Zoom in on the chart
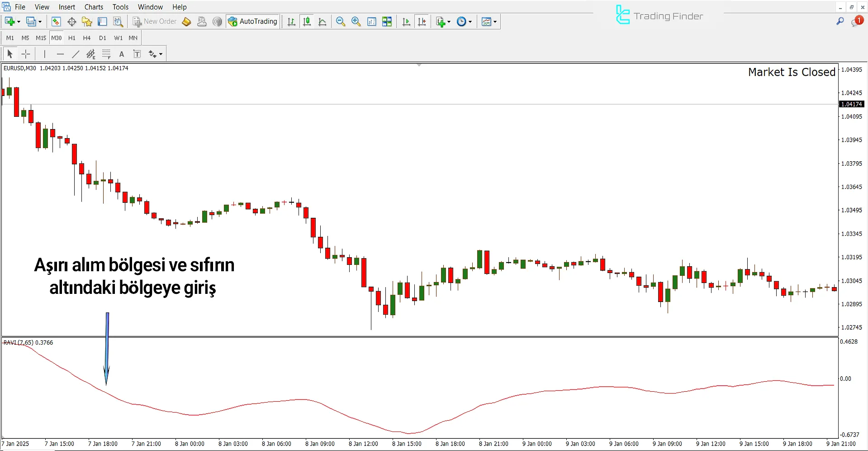868x451 pixels. (x=356, y=22)
